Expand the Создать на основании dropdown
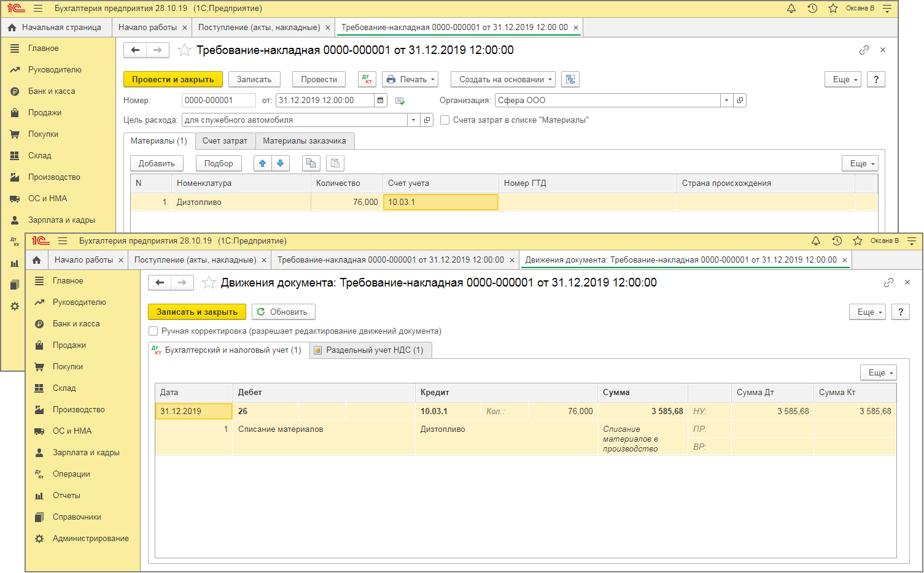 pyautogui.click(x=503, y=80)
